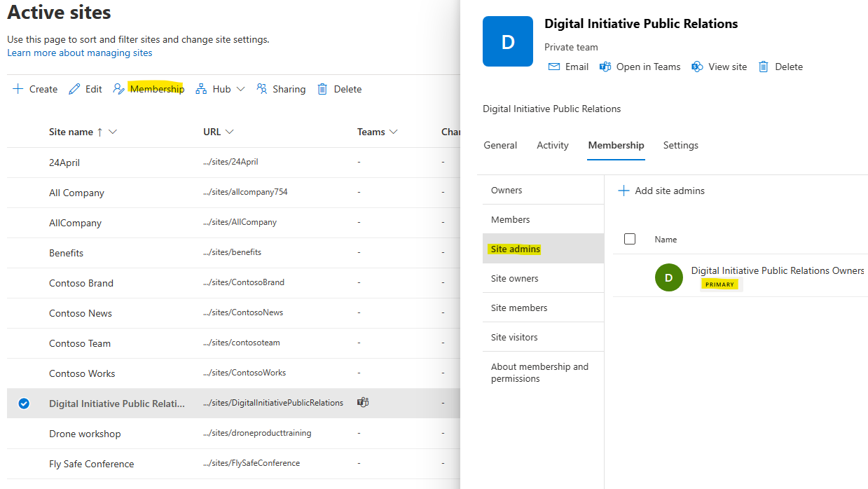Click the .../sites/benefits URL cell

point(232,252)
